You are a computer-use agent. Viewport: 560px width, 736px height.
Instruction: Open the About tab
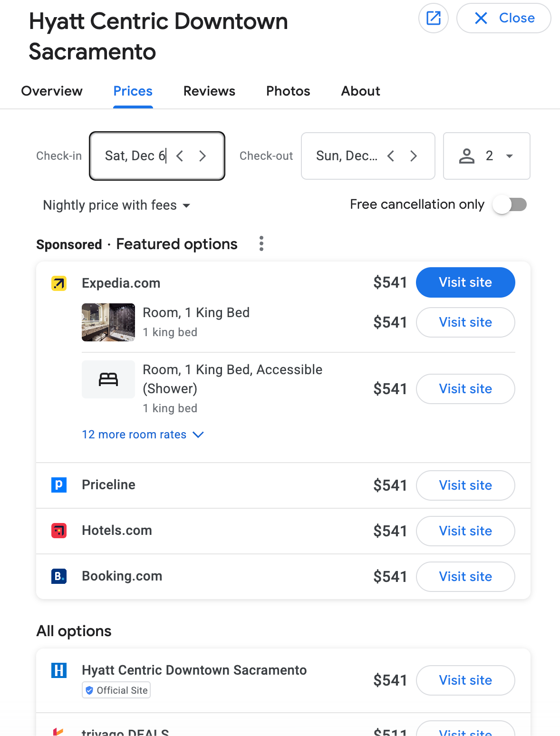point(360,91)
